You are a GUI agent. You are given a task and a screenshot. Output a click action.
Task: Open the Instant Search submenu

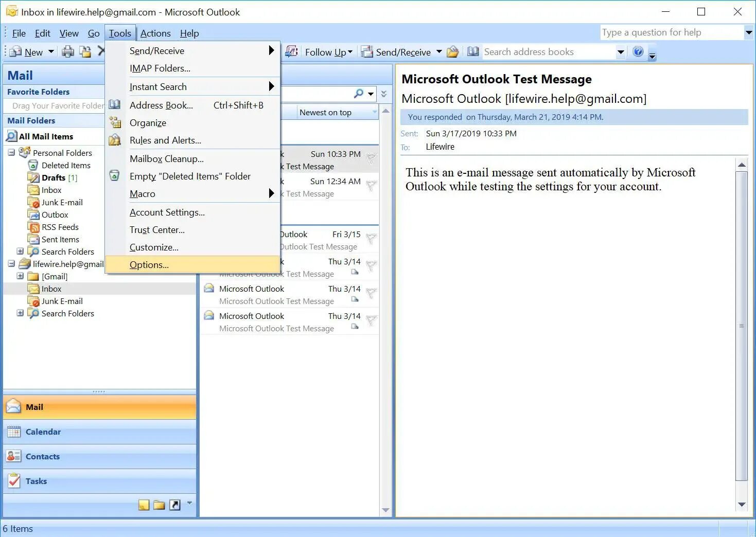coord(192,86)
